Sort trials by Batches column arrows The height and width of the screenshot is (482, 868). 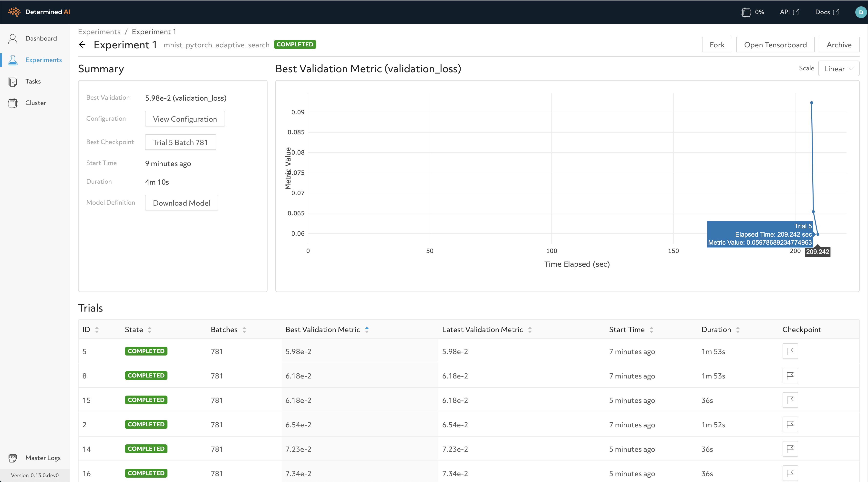(x=244, y=330)
